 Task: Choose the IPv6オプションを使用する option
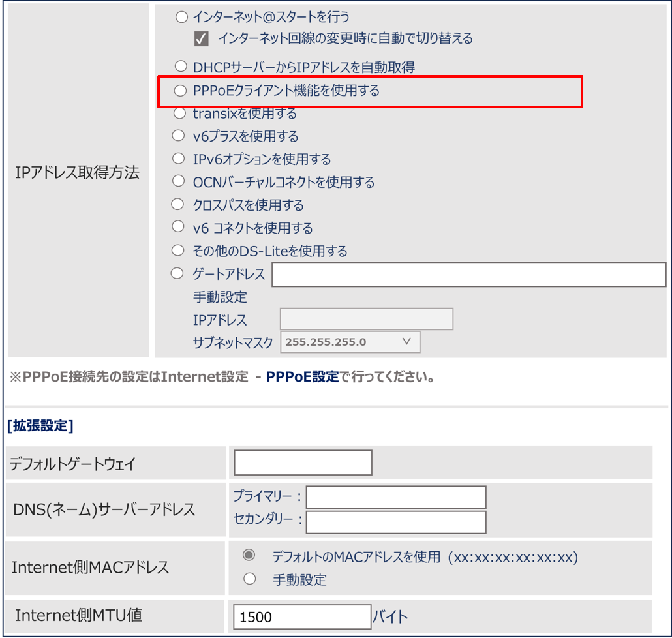[x=178, y=159]
